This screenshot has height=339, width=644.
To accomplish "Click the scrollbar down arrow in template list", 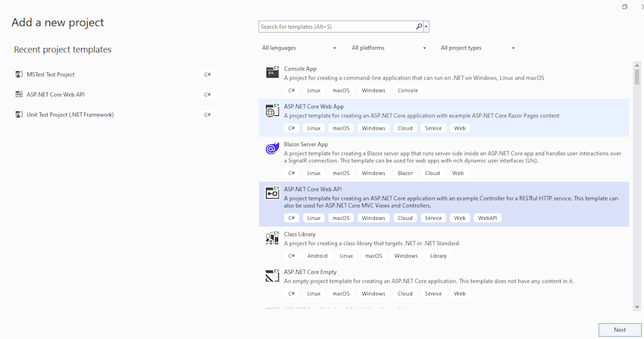I will click(x=637, y=307).
